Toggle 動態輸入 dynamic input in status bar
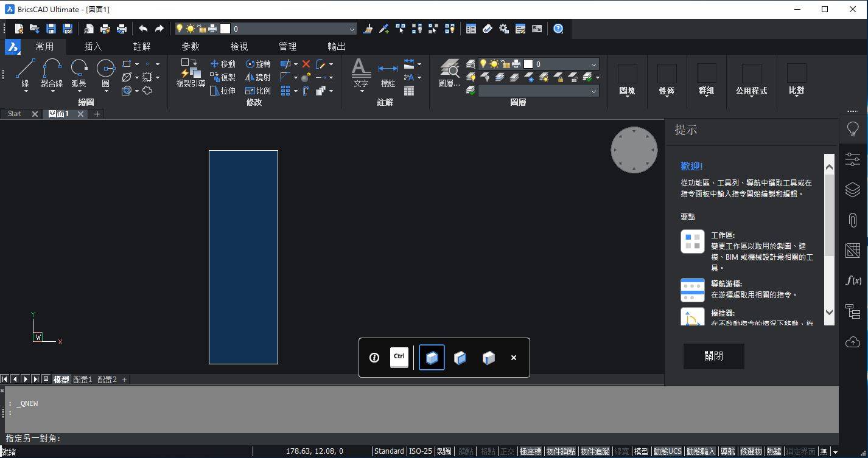The height and width of the screenshot is (458, 868). (701, 451)
